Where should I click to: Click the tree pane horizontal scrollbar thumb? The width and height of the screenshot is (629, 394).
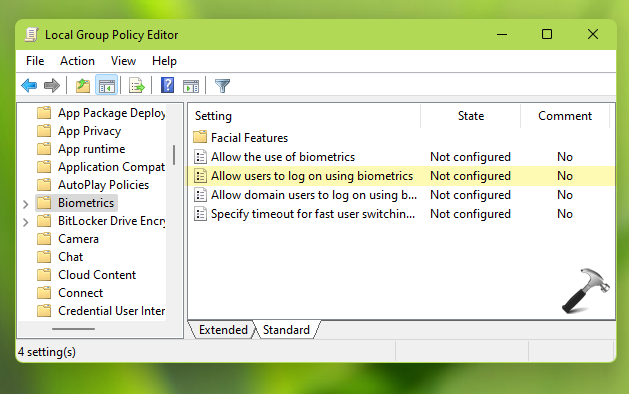pyautogui.click(x=73, y=329)
